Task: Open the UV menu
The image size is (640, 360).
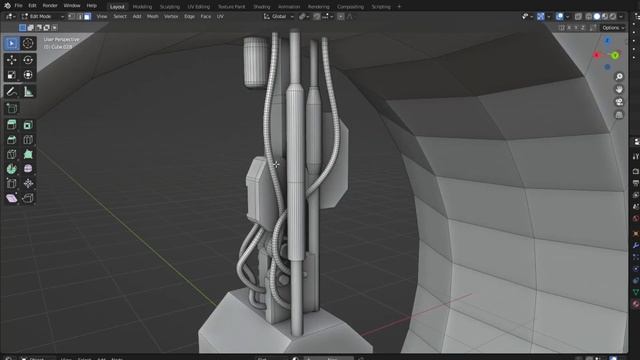Action: 220,17
